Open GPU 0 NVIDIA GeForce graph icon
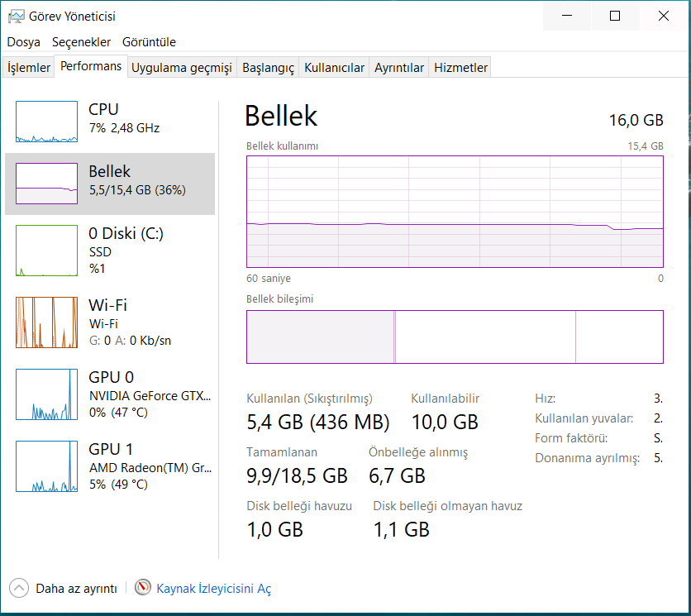The height and width of the screenshot is (616, 691). [x=46, y=394]
